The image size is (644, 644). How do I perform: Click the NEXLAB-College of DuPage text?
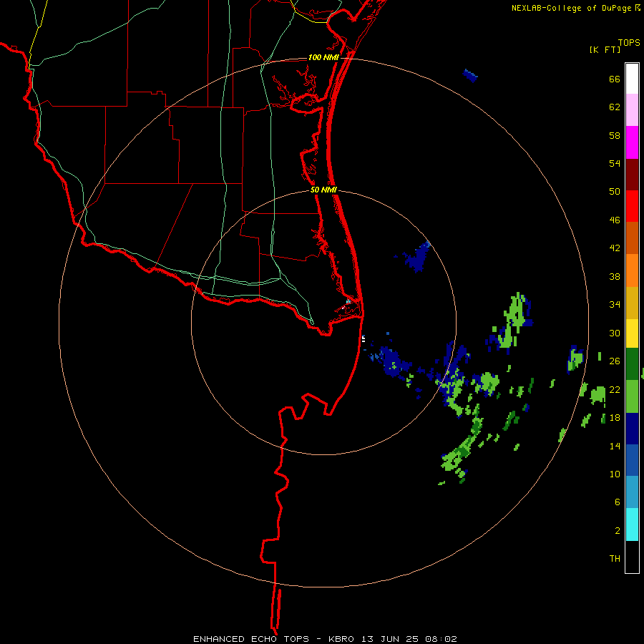pyautogui.click(x=571, y=8)
